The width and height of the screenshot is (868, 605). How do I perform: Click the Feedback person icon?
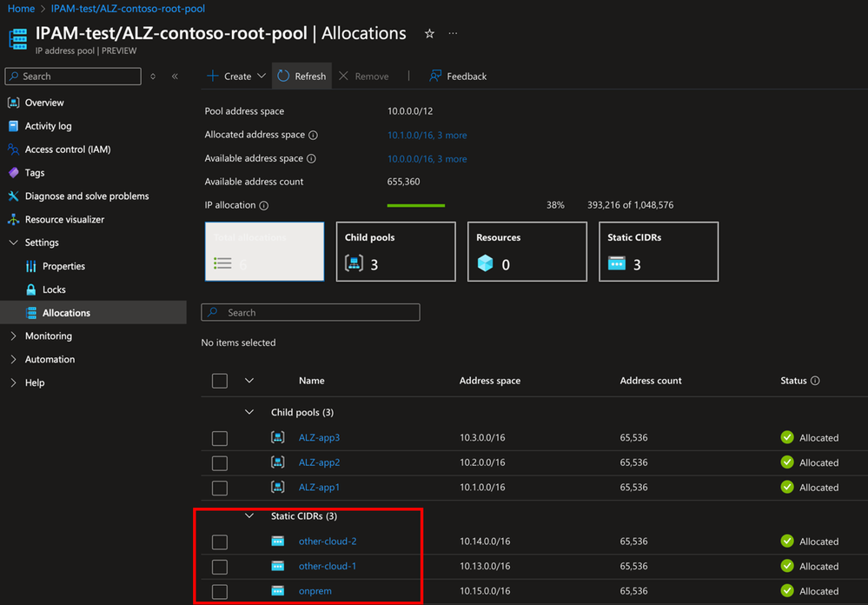[x=435, y=76]
